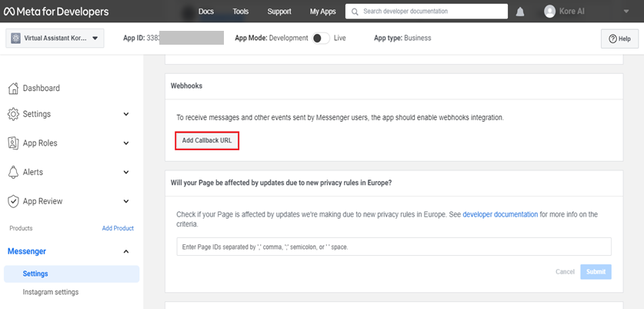
Task: Click the Dashboard home icon
Action: point(13,88)
